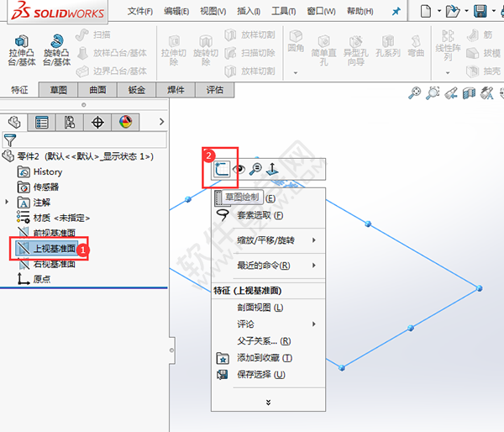Choose Lasso Selection (套索选取) in context menu
Image resolution: width=504 pixels, height=432 pixels.
(x=269, y=215)
